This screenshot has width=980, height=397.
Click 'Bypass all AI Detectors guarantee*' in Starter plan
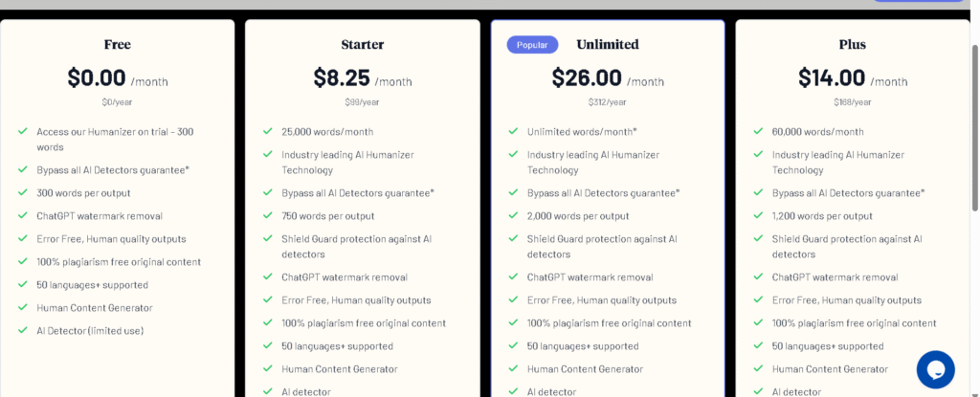click(358, 193)
